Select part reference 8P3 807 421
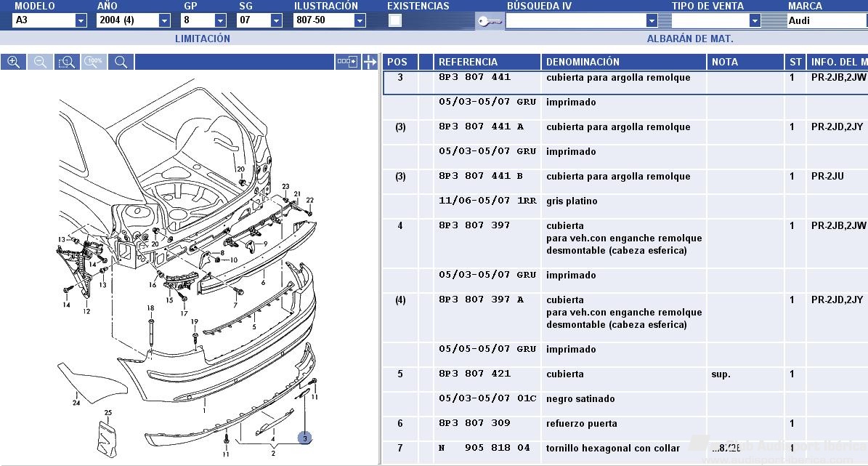 474,374
